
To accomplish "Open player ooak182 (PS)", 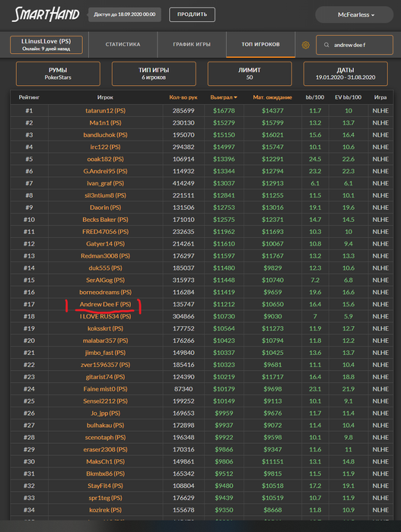I will [x=105, y=159].
